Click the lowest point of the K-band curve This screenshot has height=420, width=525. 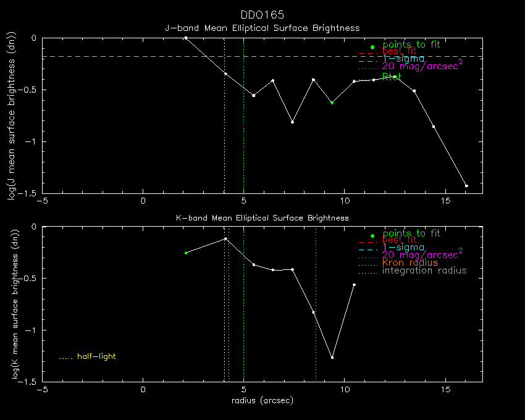pos(332,358)
